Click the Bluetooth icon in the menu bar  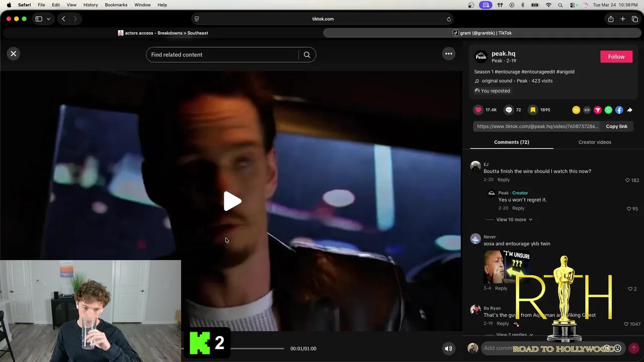pos(522,5)
